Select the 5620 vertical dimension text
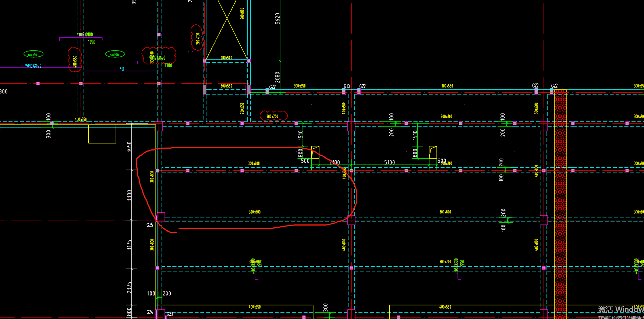This screenshot has height=319, width=644. click(x=277, y=18)
